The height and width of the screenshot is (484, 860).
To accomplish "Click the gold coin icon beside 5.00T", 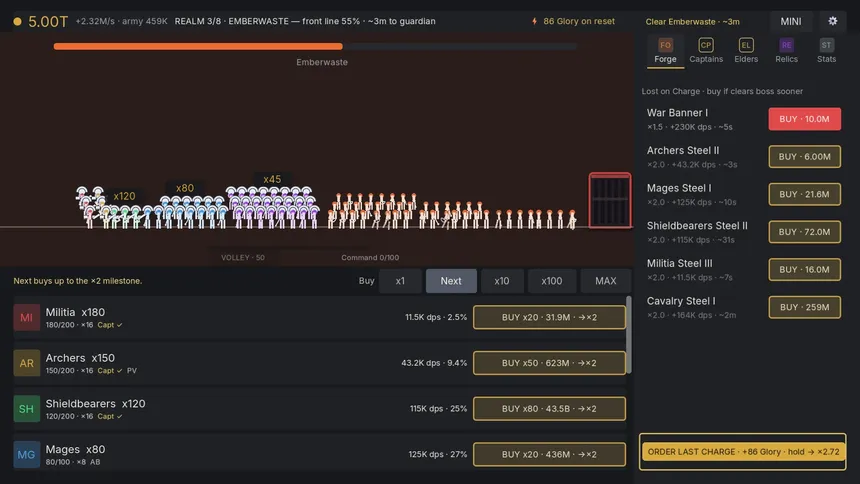I will [x=18, y=21].
